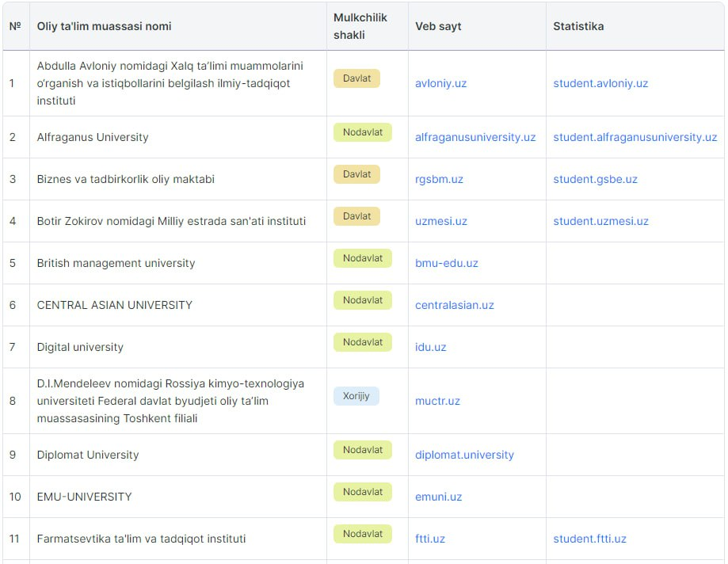Click Nodavlat badge for EMU-UNIVERSITY

click(x=363, y=492)
